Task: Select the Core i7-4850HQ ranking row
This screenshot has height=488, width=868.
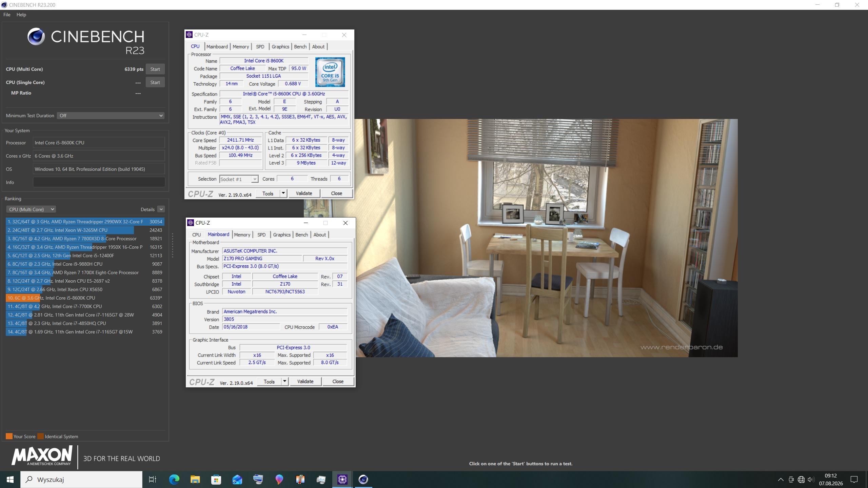Action: [85, 323]
